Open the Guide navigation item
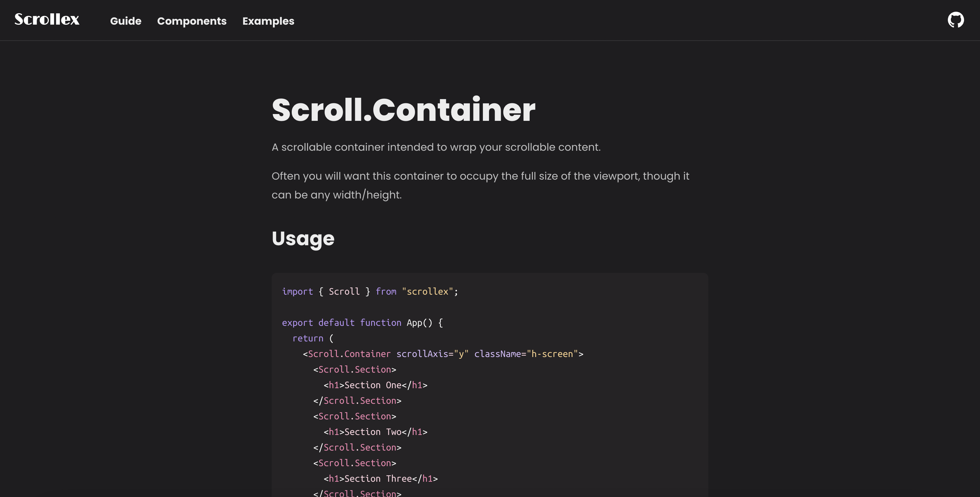This screenshot has height=497, width=980. click(125, 21)
